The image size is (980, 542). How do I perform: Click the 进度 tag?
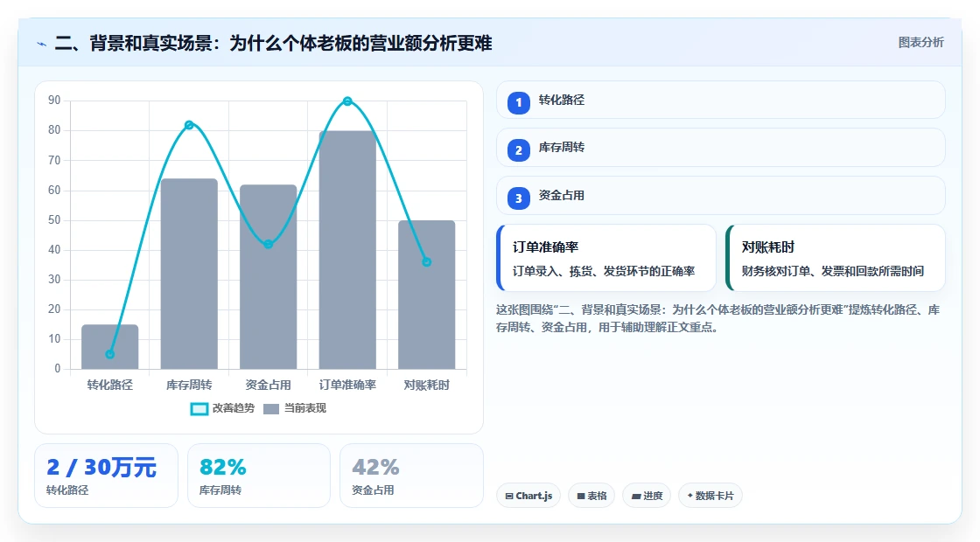(x=647, y=496)
